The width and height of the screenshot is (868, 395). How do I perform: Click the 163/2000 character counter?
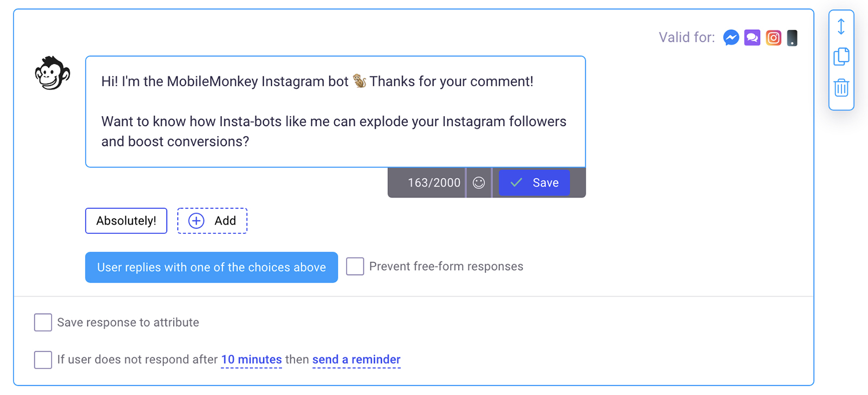433,183
